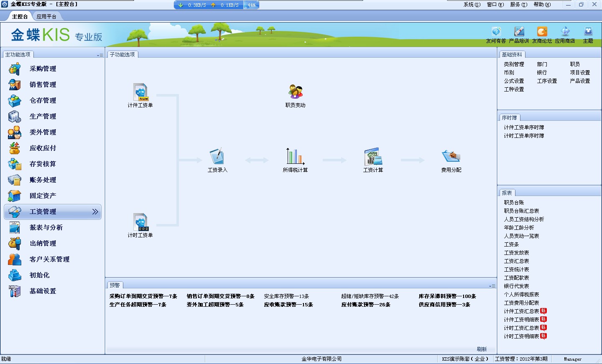Open the 所得税计算 chart icon

[295, 156]
